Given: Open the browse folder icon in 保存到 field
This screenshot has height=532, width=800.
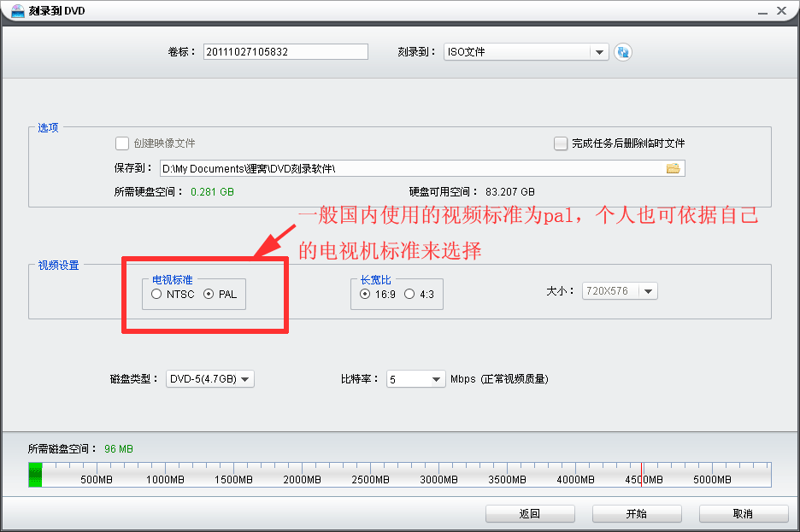Looking at the screenshot, I should click(x=673, y=169).
